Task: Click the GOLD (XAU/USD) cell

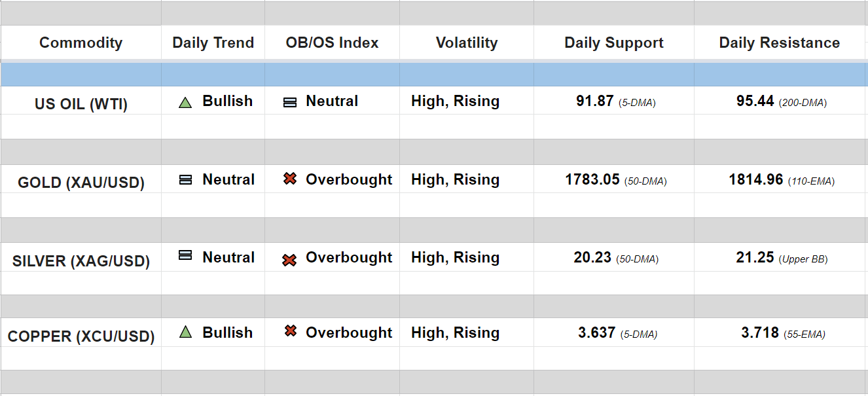Action: click(81, 183)
